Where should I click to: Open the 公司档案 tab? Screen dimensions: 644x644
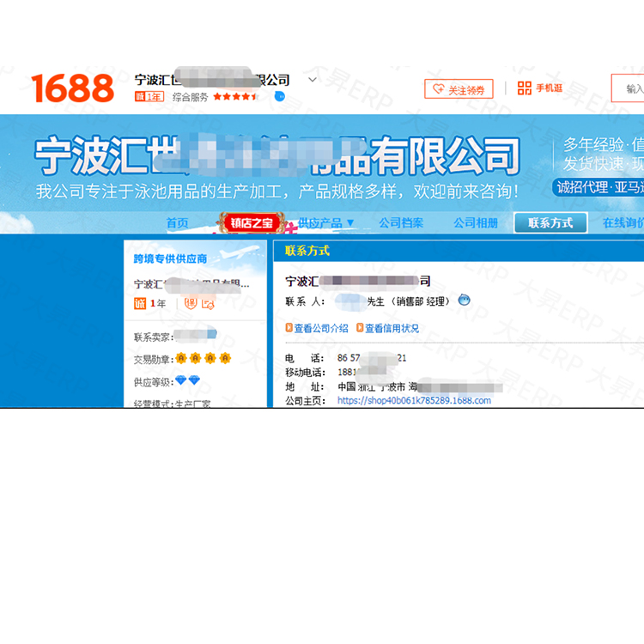coord(401,223)
